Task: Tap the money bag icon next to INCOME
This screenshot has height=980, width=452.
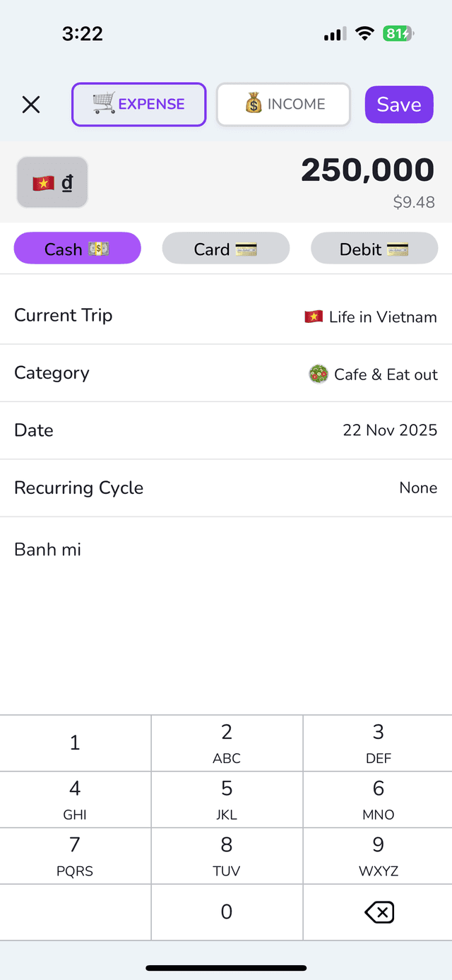Action: [252, 104]
